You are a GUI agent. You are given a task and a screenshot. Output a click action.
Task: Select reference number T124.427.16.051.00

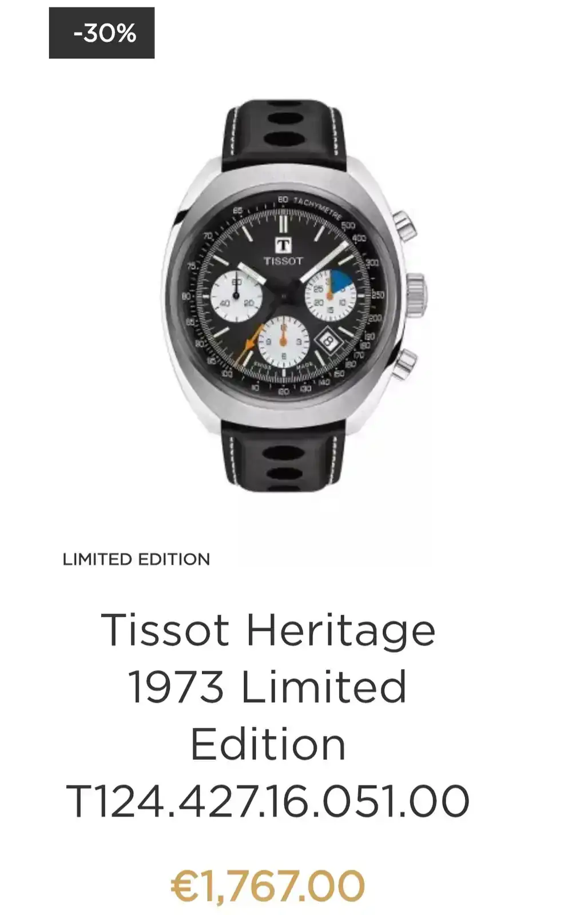(x=268, y=801)
